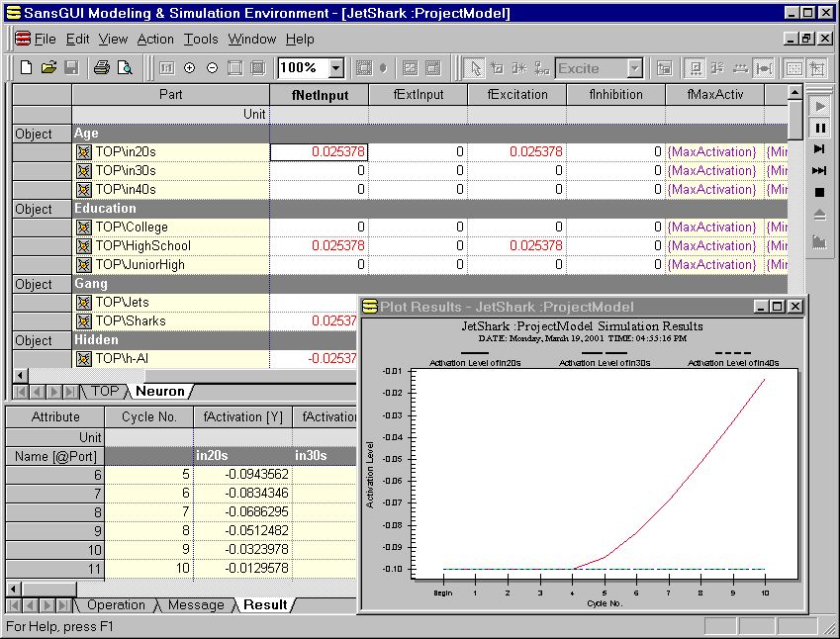Open the Action menu
840x639 pixels.
pos(155,40)
